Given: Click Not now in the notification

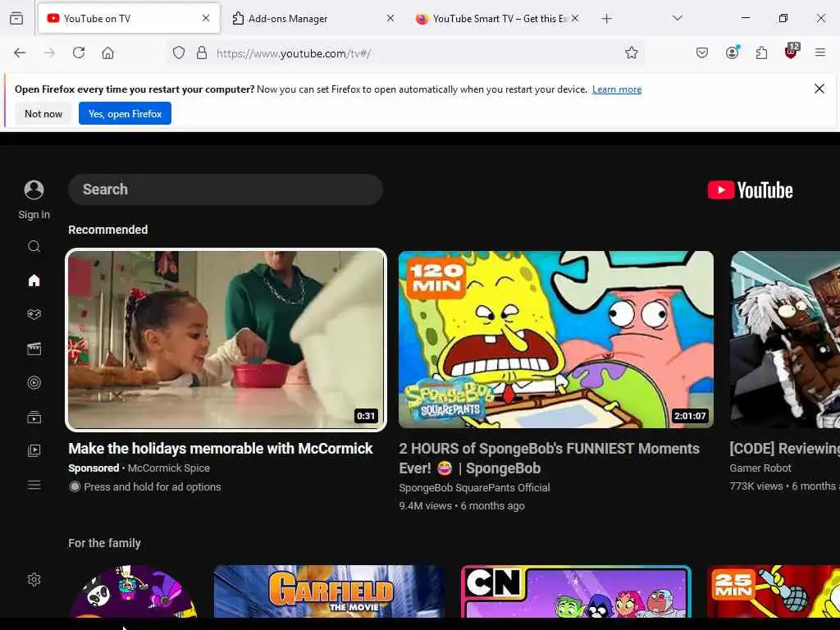Looking at the screenshot, I should click(x=43, y=113).
